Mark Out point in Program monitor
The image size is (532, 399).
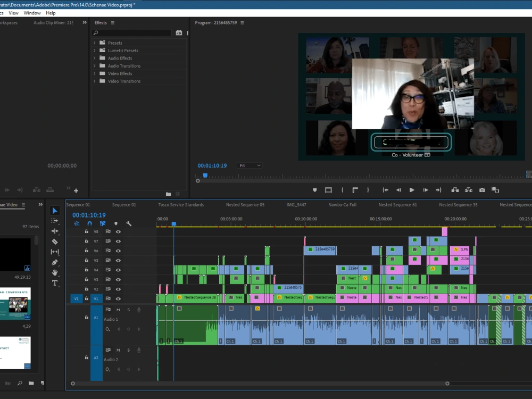[x=368, y=190]
